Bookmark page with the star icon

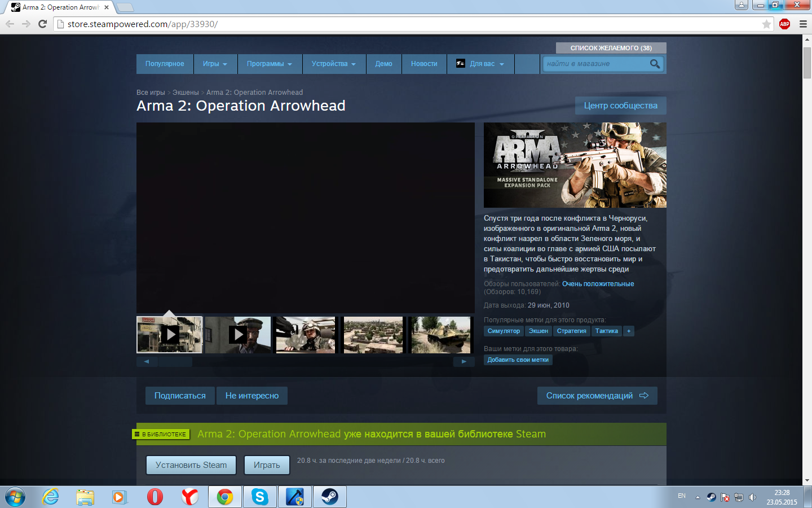pyautogui.click(x=766, y=24)
